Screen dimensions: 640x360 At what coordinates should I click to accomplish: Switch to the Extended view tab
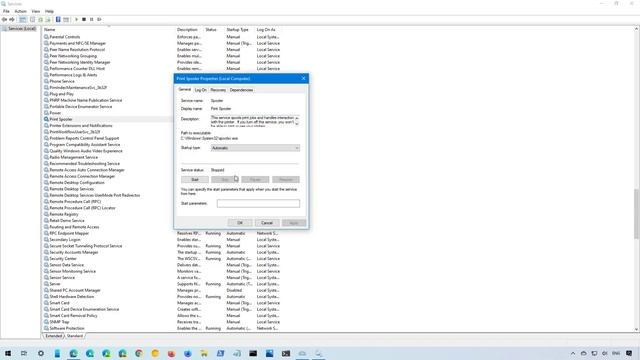[x=53, y=336]
